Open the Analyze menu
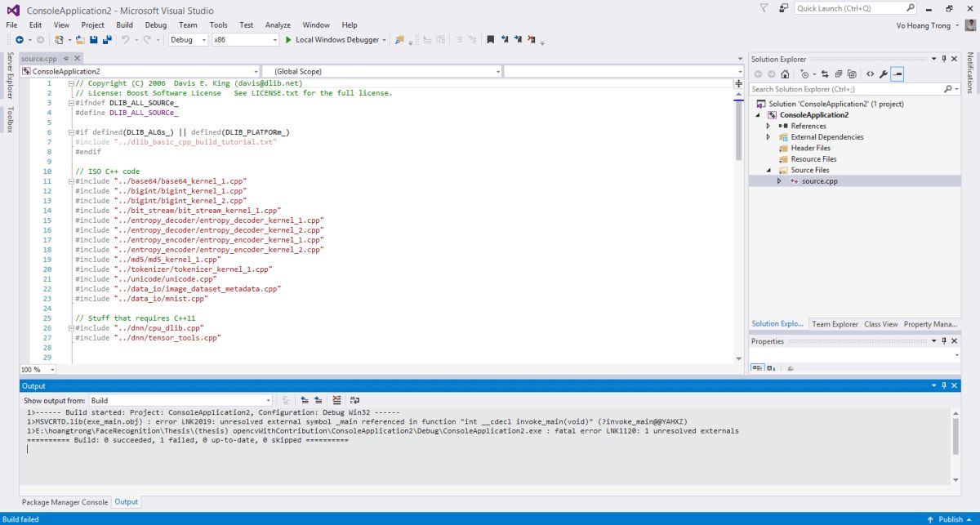 278,25
